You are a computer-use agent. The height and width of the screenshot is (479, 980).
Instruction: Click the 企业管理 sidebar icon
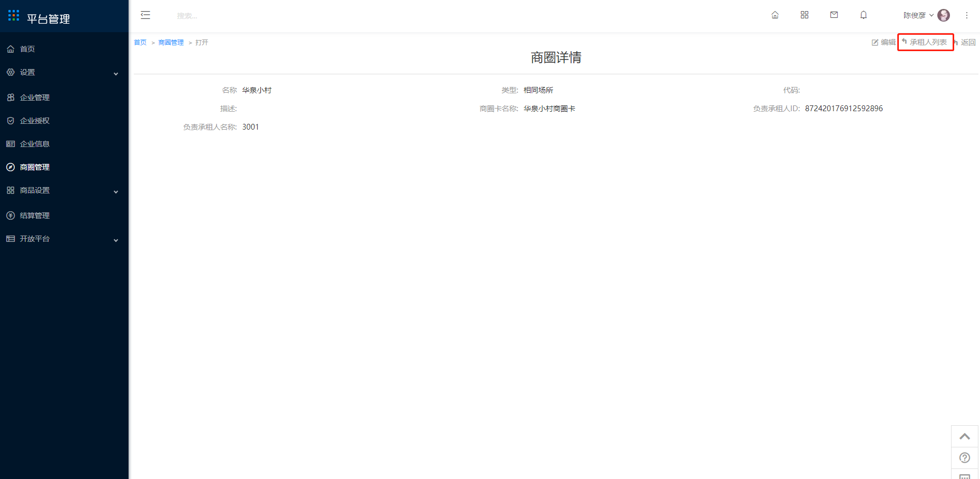(11, 97)
